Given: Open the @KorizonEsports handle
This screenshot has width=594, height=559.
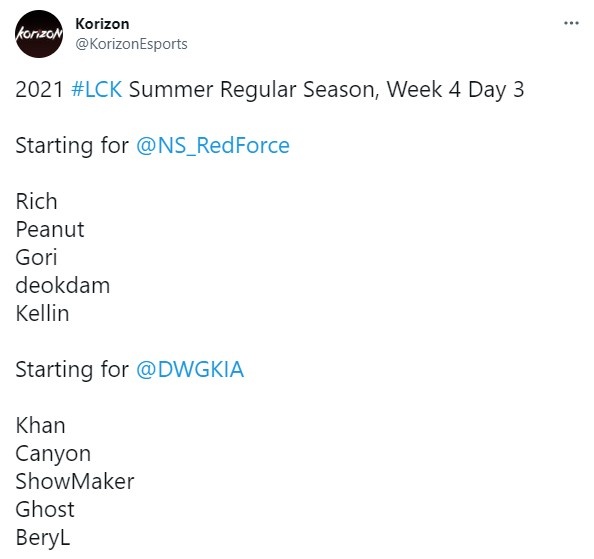Looking at the screenshot, I should tap(131, 44).
